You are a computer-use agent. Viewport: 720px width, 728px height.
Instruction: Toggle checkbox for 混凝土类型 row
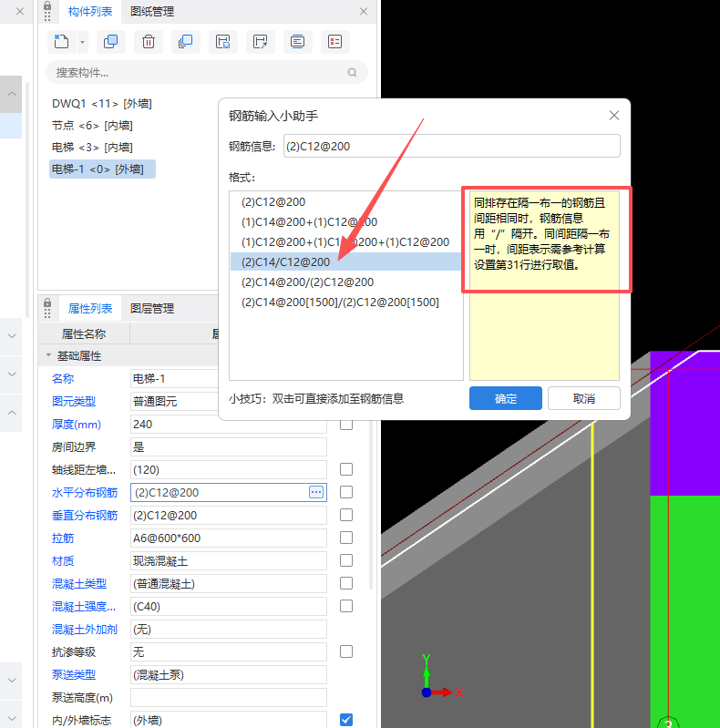click(x=346, y=583)
